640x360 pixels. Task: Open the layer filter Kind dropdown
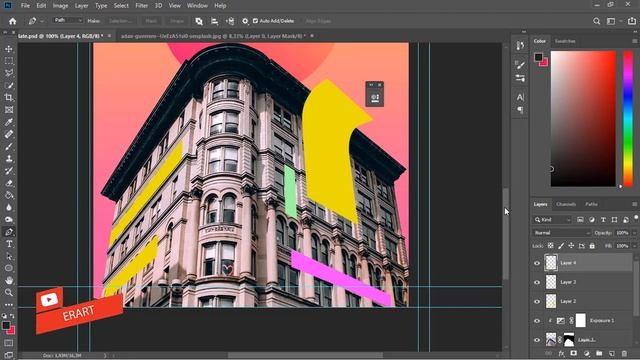point(552,220)
